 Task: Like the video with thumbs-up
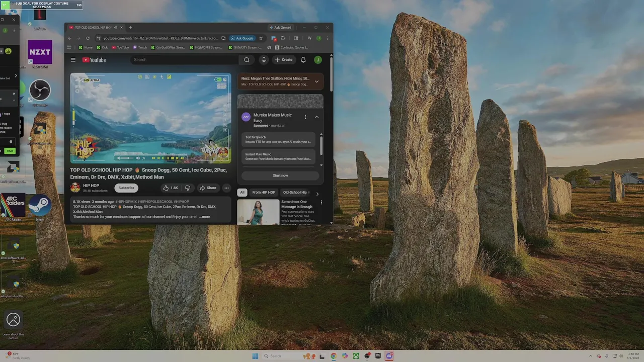pos(171,188)
